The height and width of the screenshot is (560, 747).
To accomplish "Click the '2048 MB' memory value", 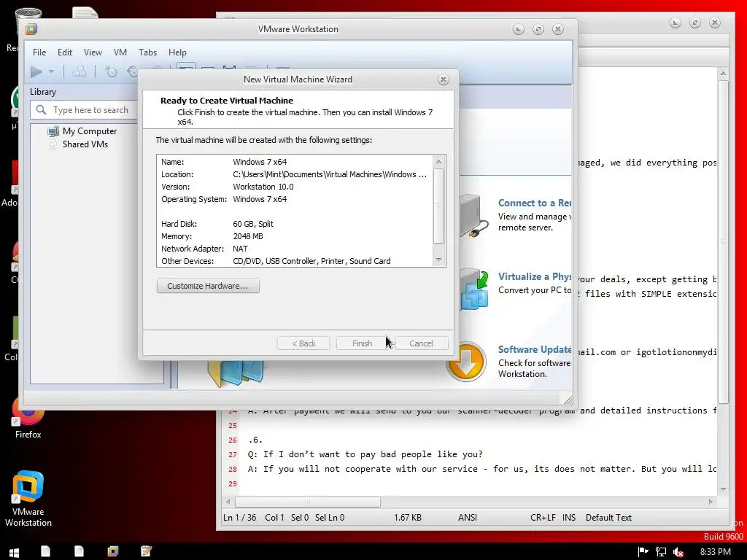I will click(248, 236).
